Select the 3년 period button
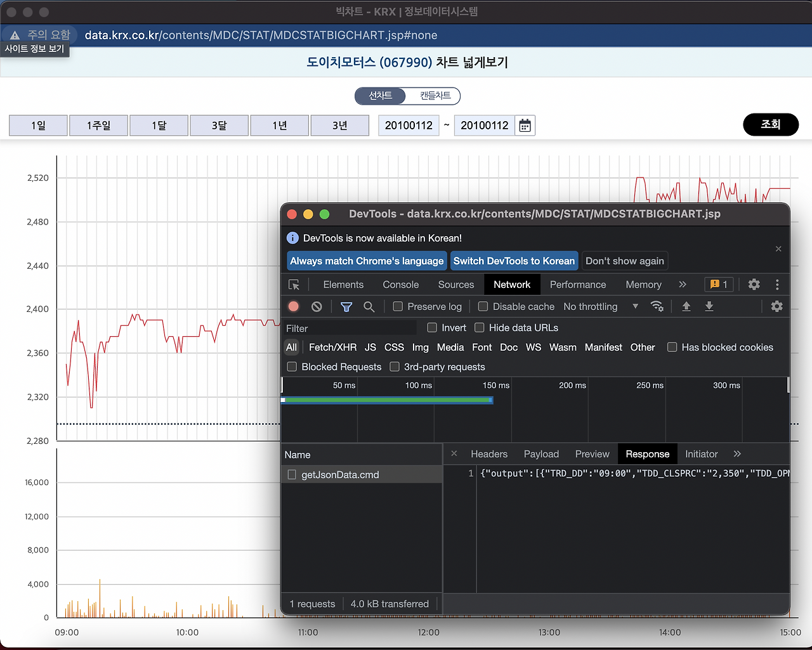The image size is (812, 650). pyautogui.click(x=339, y=126)
